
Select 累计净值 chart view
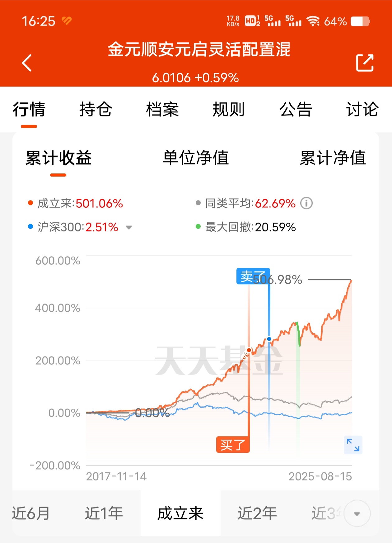tap(333, 158)
